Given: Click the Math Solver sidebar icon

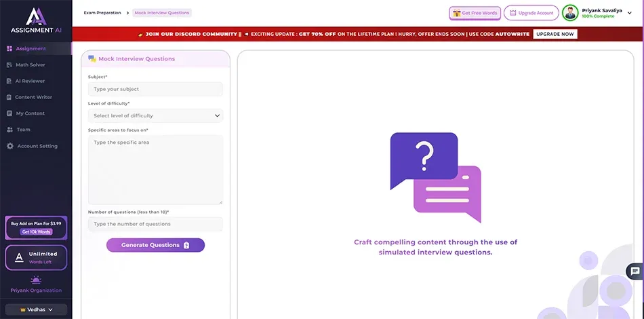Looking at the screenshot, I should click(x=9, y=65).
